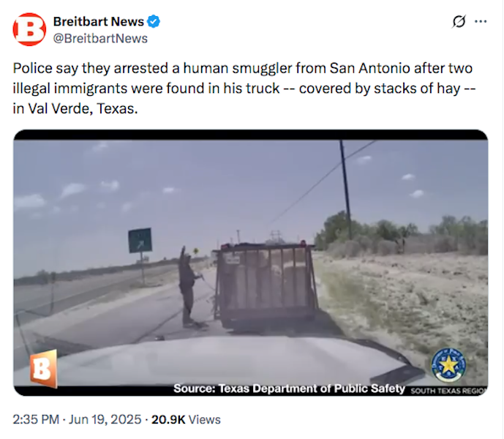The width and height of the screenshot is (504, 439).
Task: Click the Grok slashed-circle icon
Action: click(x=459, y=21)
